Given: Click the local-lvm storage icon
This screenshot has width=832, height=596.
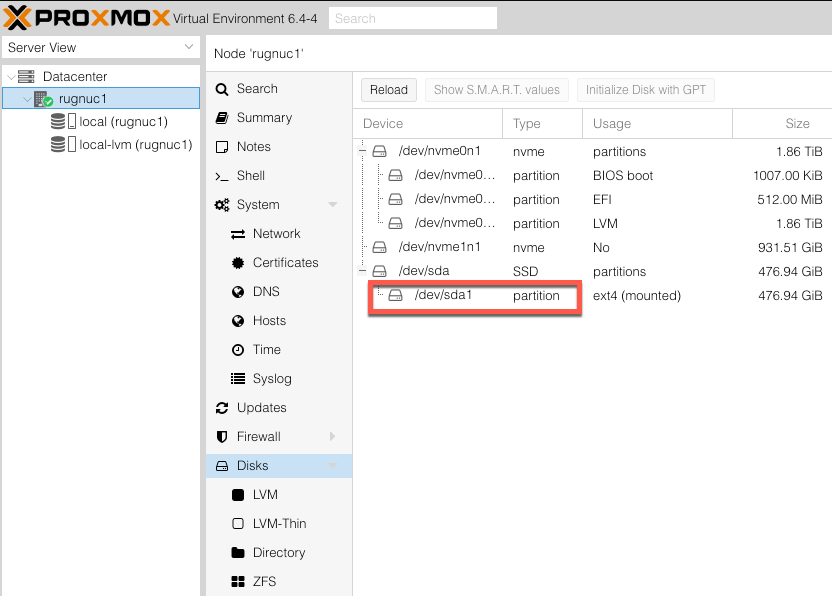Looking at the screenshot, I should pos(63,144).
